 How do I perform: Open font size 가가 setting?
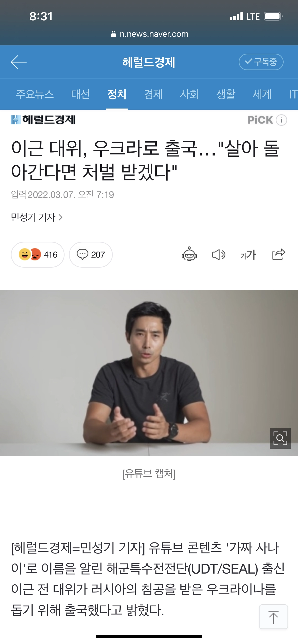click(248, 255)
